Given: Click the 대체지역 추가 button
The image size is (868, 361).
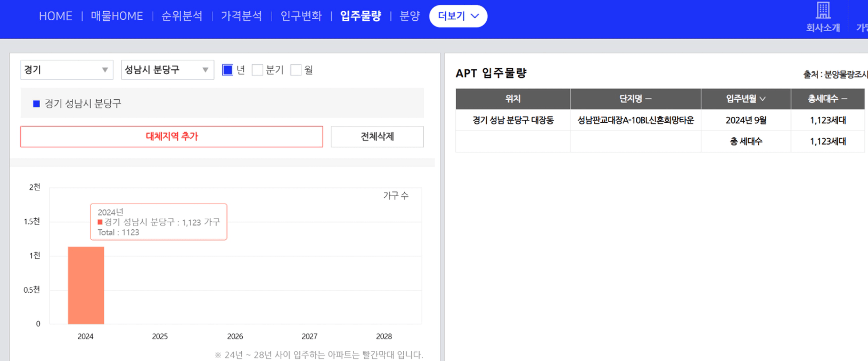Looking at the screenshot, I should [171, 137].
